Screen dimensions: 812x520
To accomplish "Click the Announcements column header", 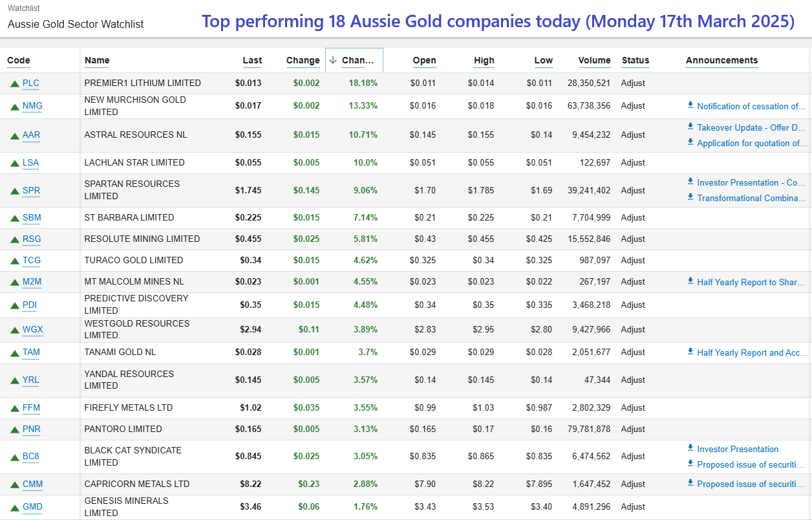I will (721, 60).
